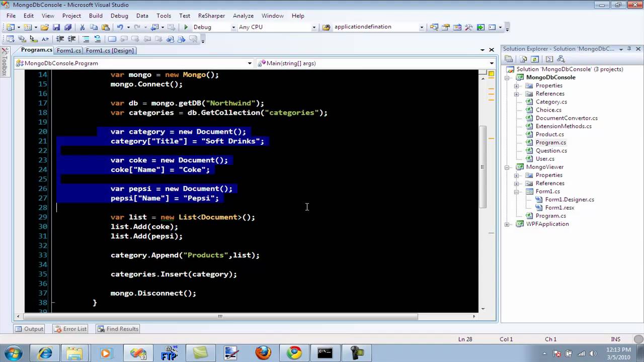Click the Save All icon

68,27
